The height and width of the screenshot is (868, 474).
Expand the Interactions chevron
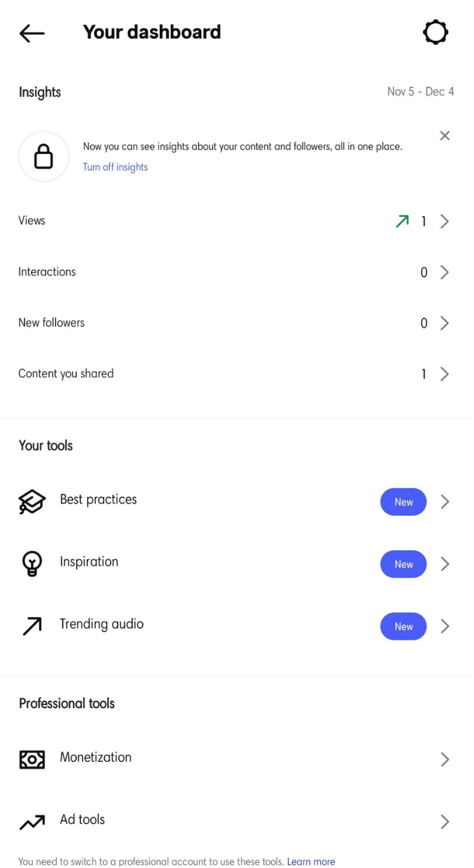coord(445,272)
